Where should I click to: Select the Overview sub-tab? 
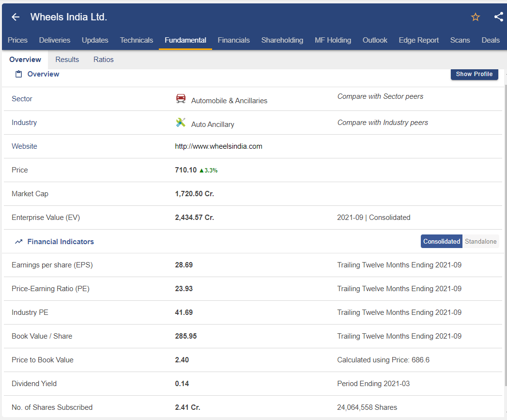point(25,60)
